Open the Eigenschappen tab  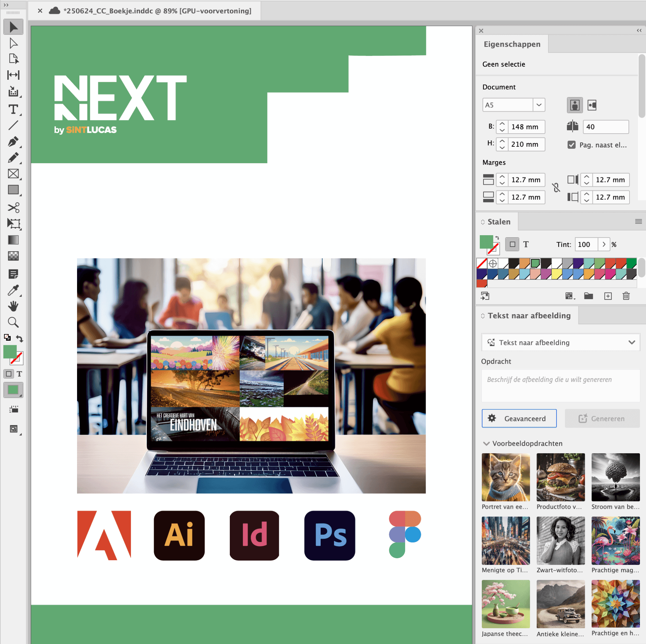[512, 44]
